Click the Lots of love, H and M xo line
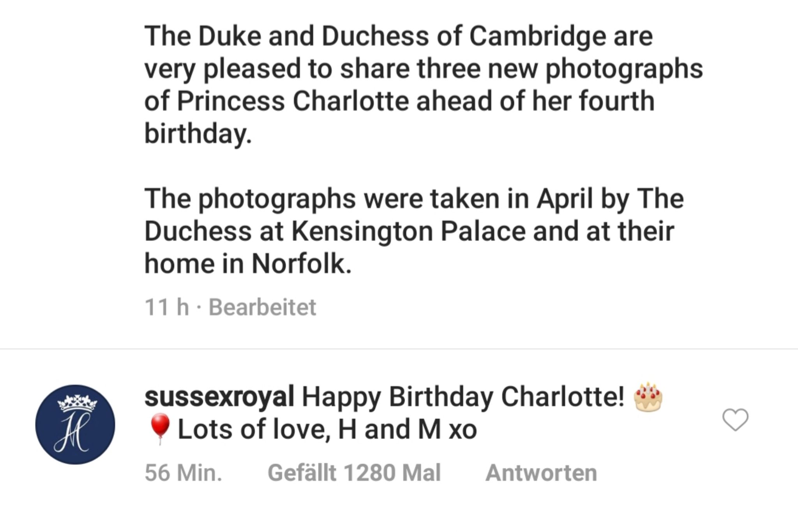This screenshot has width=798, height=532. tap(327, 429)
